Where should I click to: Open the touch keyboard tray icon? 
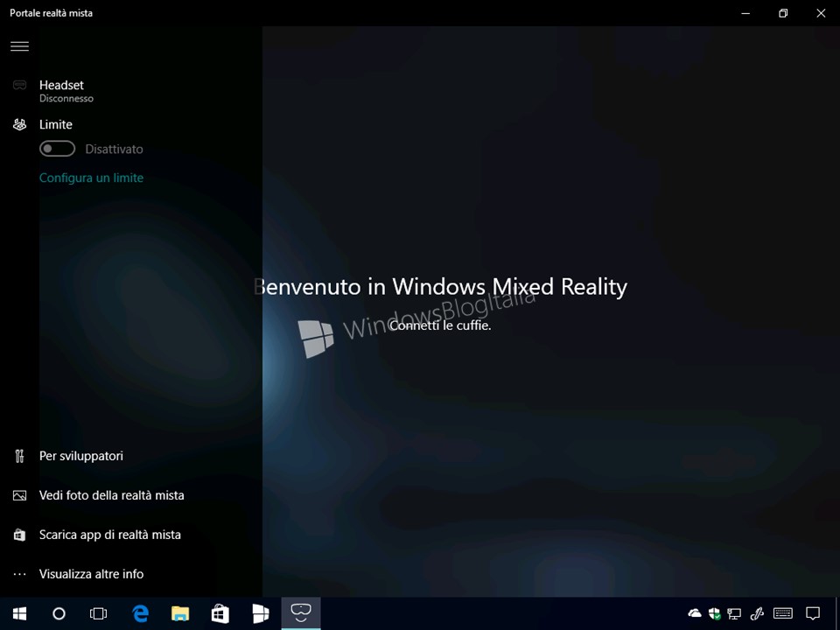coord(783,612)
